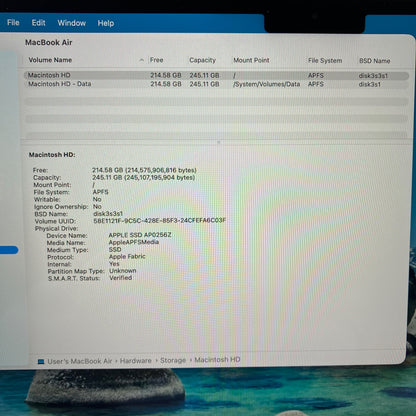Sort by Volume Name column header
The image size is (416, 416).
50,60
